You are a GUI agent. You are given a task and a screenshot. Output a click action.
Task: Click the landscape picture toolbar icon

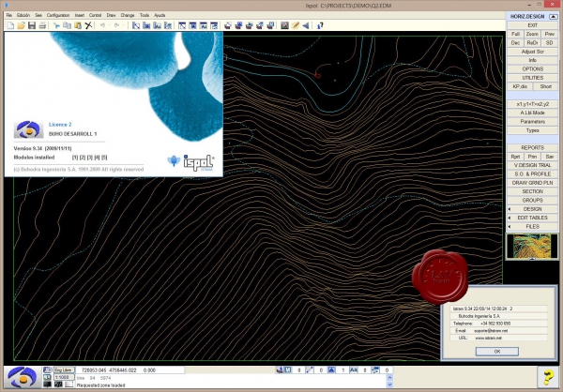284,25
